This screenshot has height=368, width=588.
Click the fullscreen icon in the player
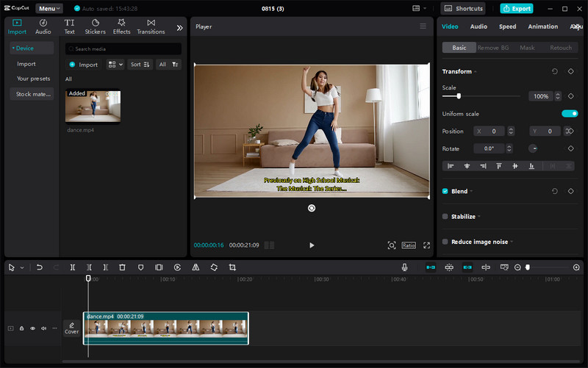[426, 245]
